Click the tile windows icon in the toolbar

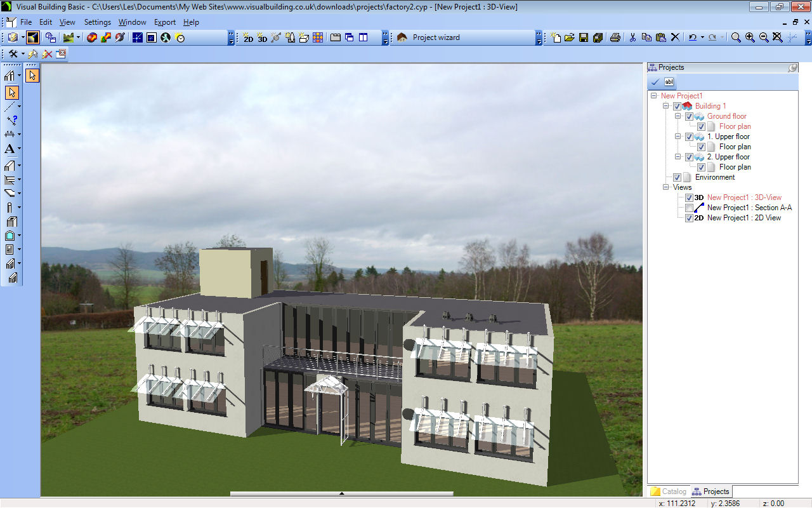[363, 38]
